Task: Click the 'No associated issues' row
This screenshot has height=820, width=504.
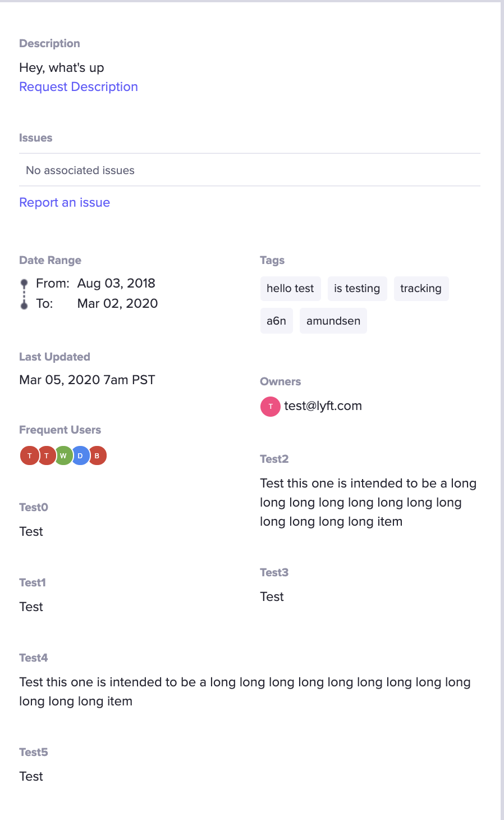Action: [80, 170]
